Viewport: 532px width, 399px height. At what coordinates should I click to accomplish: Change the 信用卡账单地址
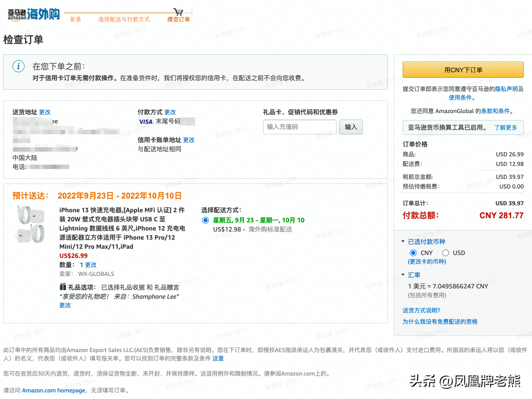pos(189,140)
